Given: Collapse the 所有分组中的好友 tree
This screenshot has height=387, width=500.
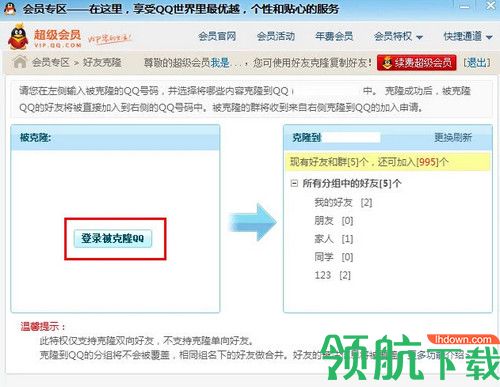Looking at the screenshot, I should click(294, 183).
